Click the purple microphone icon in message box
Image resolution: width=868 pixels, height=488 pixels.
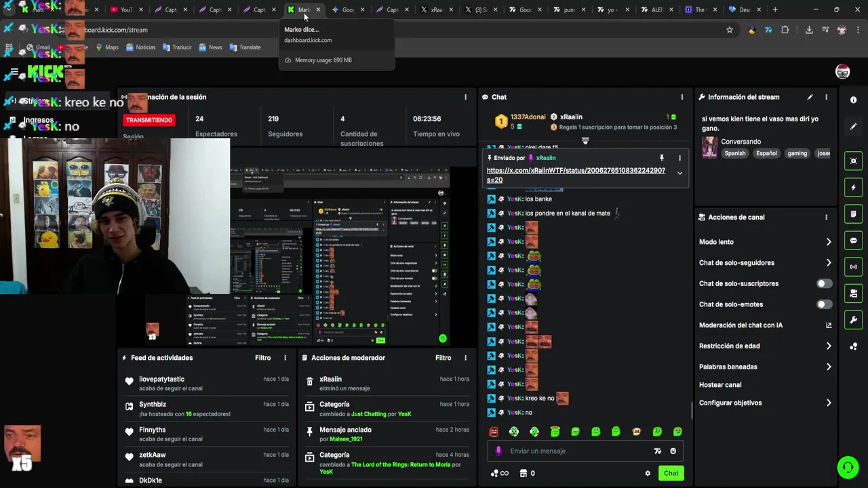point(498,451)
